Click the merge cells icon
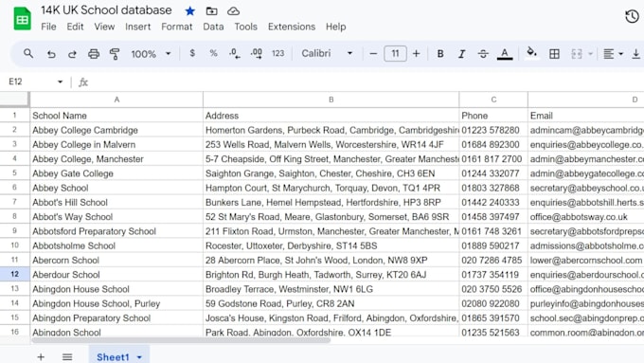Viewport: 644px width, 363px height. click(577, 54)
